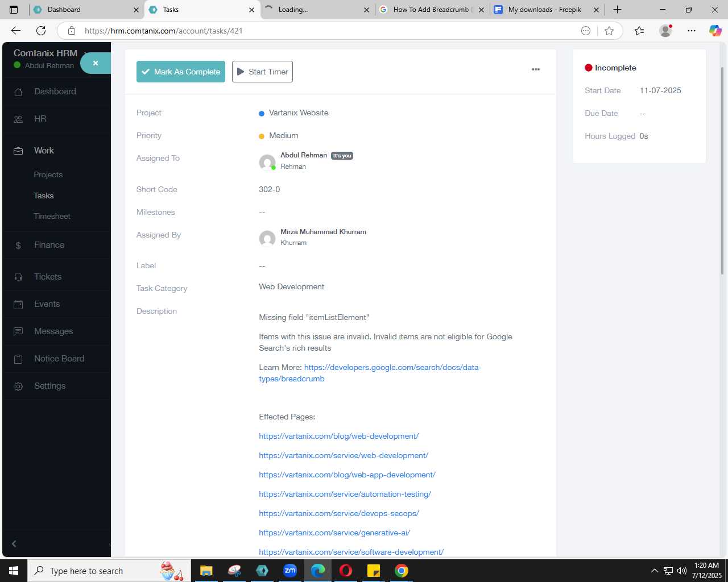Open tab actions menu icon
This screenshot has width=728, height=582.
(14, 10)
